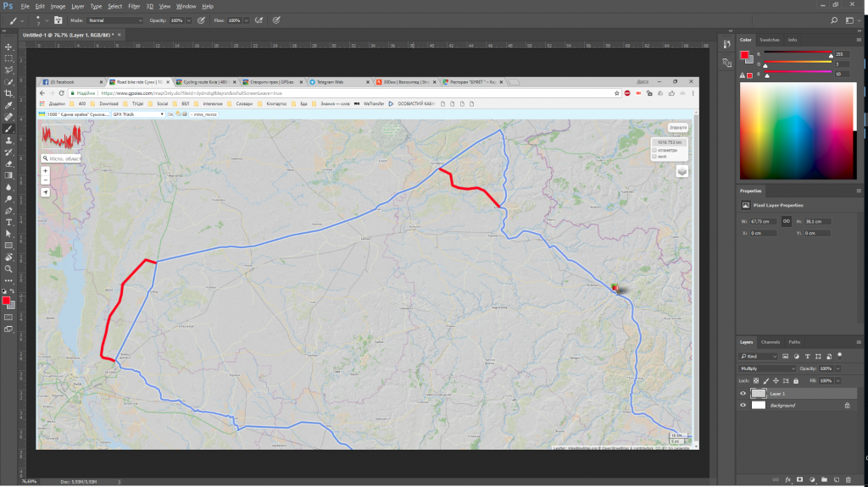Click the red foreground color swatch in toolbar
This screenshot has width=868, height=487.
point(6,301)
